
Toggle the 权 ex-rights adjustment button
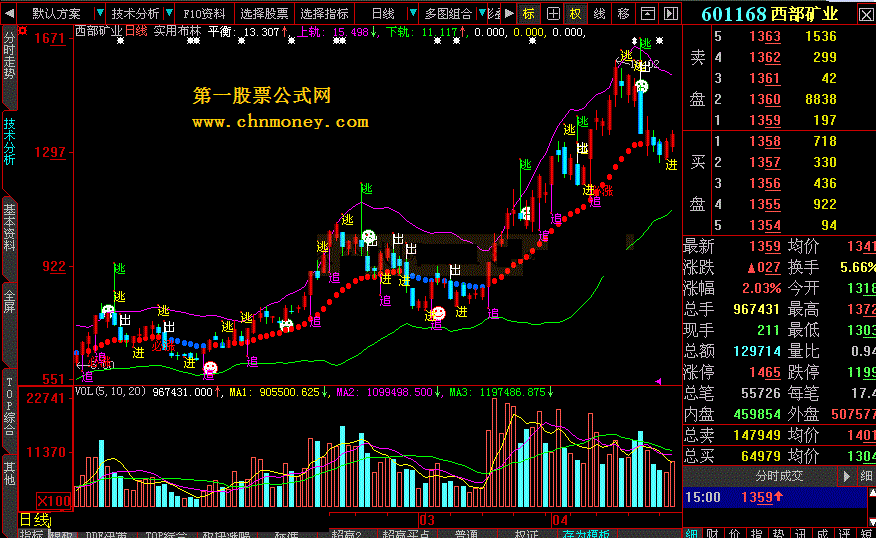pos(575,13)
